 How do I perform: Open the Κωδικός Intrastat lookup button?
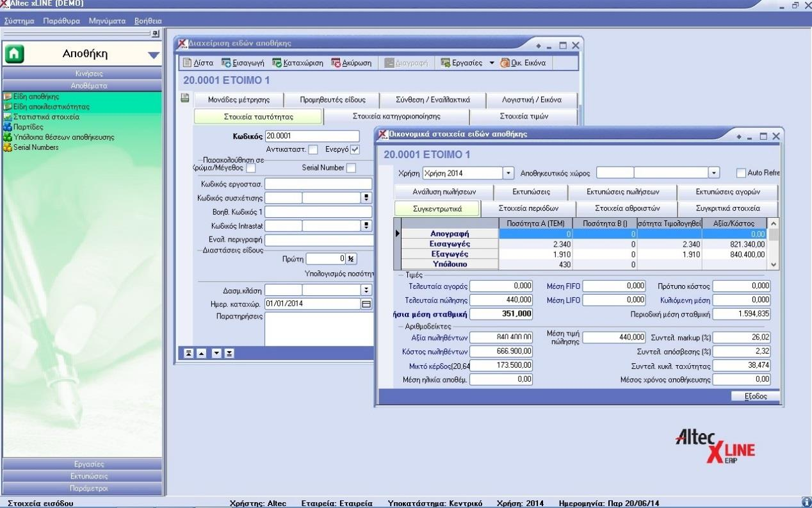point(367,225)
